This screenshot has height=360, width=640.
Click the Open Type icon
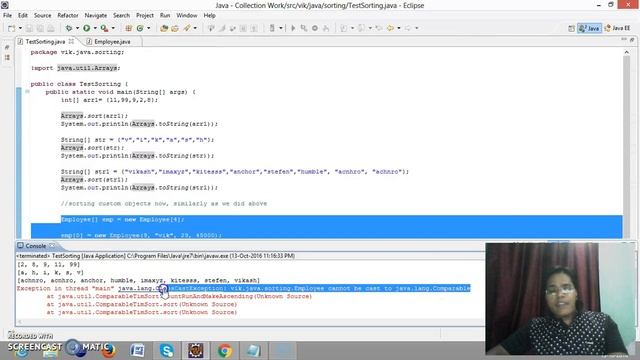click(x=164, y=28)
